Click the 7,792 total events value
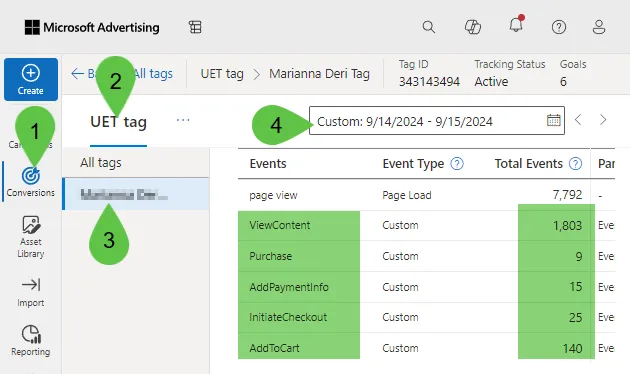Viewport: 630px width, 374px height. (567, 195)
